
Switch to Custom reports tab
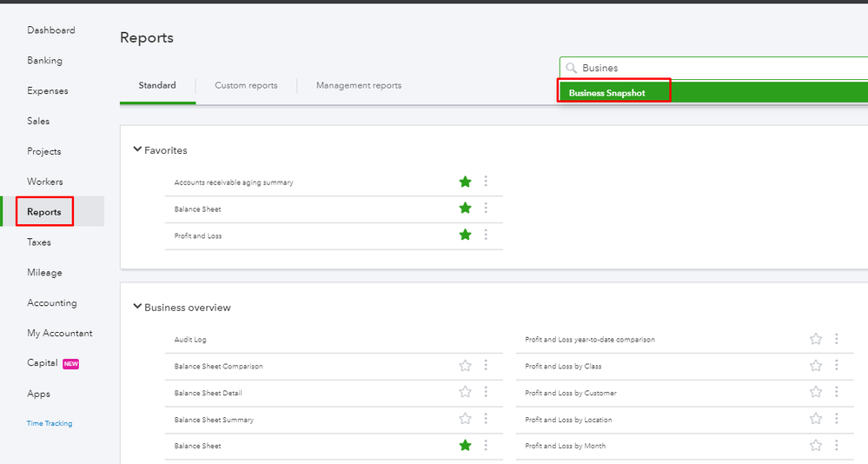pyautogui.click(x=246, y=86)
